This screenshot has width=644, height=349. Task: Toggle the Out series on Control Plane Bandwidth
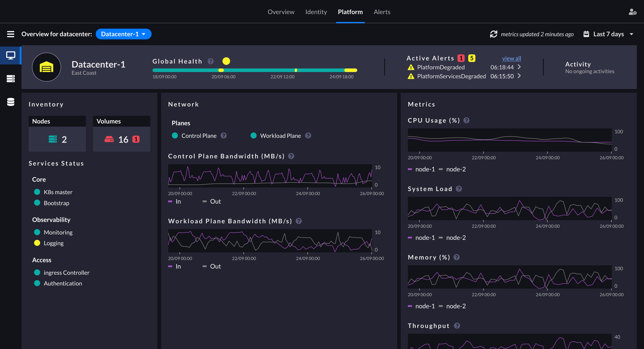(x=212, y=201)
